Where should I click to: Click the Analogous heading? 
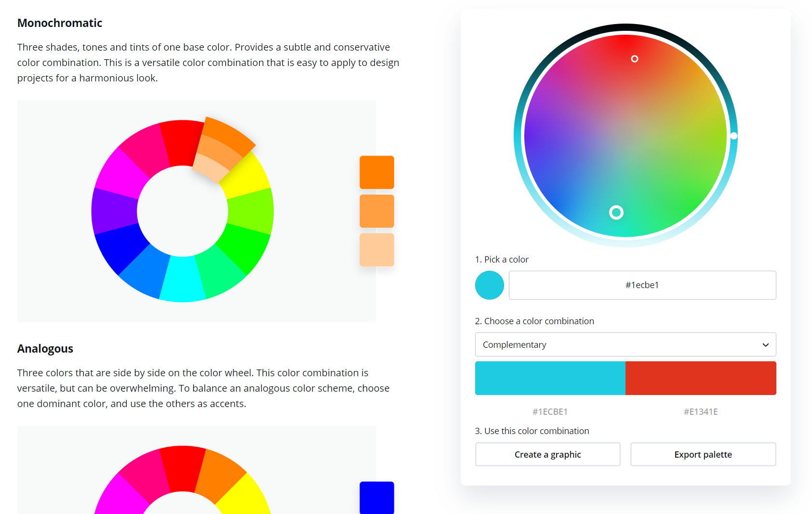(x=45, y=349)
